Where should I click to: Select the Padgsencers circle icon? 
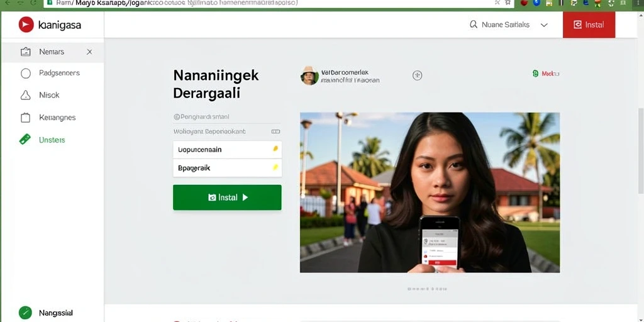point(25,73)
